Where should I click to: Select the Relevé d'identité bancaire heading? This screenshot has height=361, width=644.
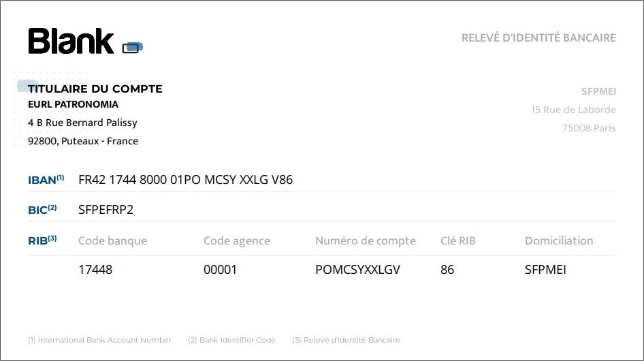538,38
